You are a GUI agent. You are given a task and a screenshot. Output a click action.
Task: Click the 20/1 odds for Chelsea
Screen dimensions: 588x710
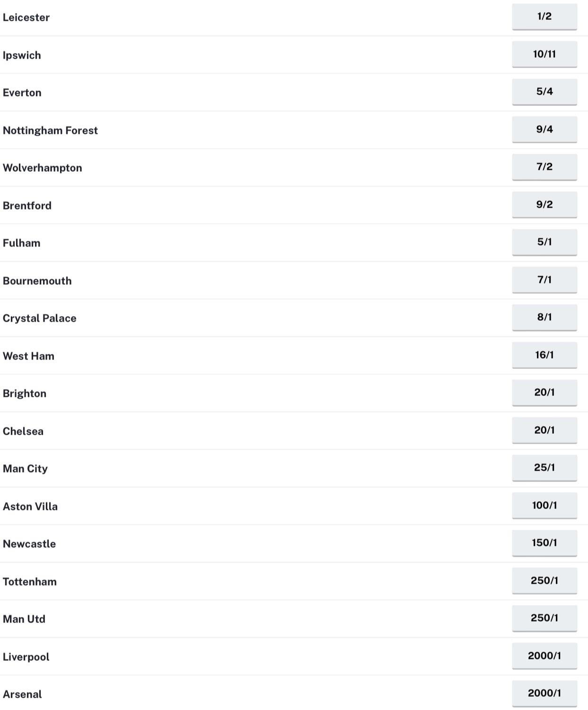(x=544, y=430)
